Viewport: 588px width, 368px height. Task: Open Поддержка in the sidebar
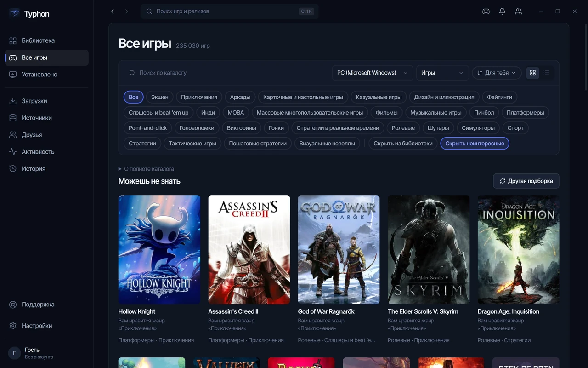tap(46, 305)
